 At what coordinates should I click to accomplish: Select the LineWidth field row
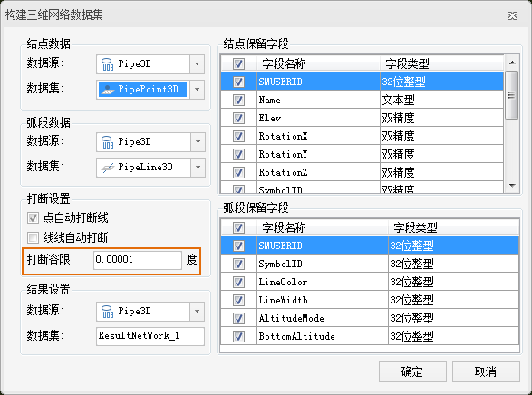(x=370, y=300)
